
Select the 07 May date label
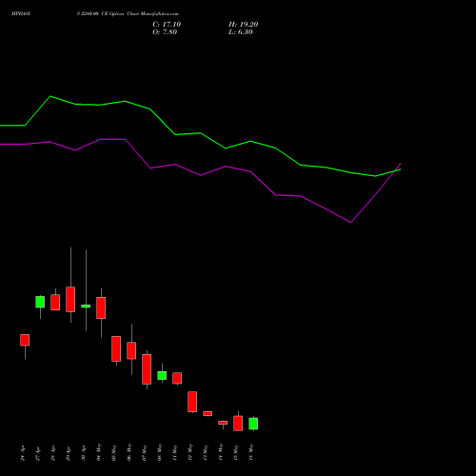(145, 452)
